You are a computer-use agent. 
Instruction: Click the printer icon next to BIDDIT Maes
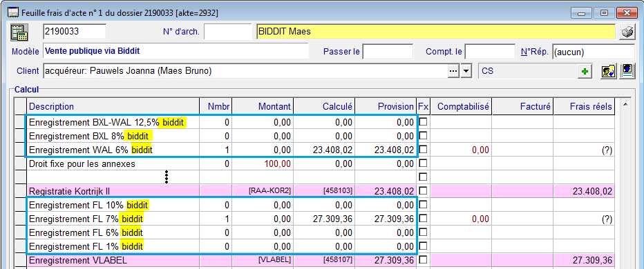point(627,32)
